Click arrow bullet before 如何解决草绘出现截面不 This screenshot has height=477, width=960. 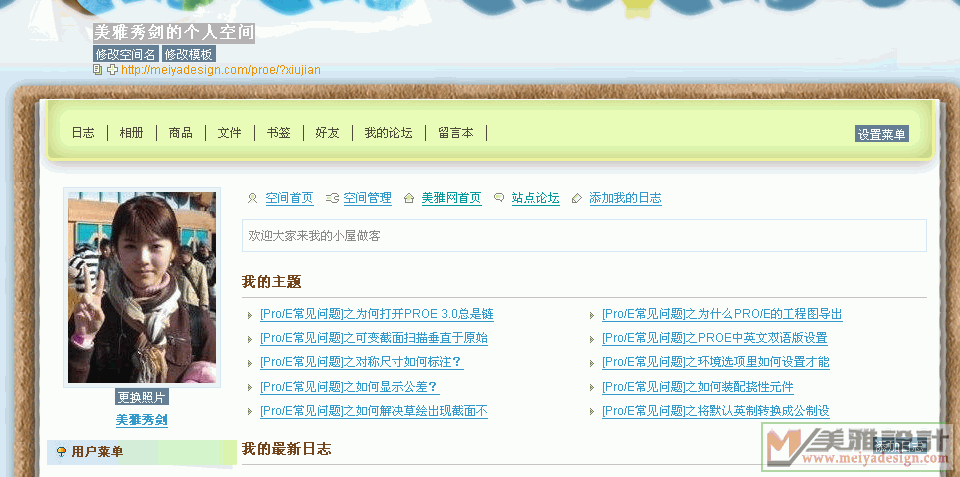click(250, 411)
